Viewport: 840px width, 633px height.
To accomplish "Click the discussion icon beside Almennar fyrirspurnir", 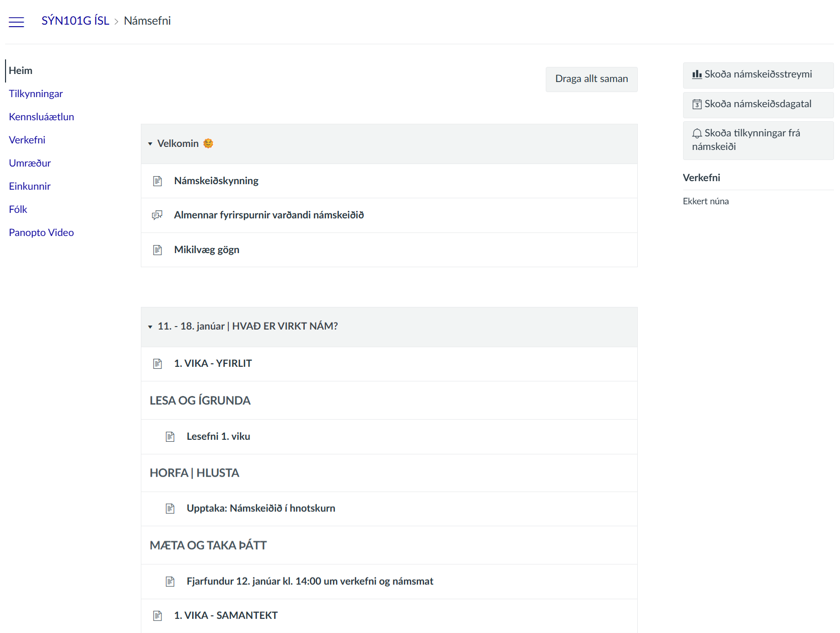I will point(157,215).
